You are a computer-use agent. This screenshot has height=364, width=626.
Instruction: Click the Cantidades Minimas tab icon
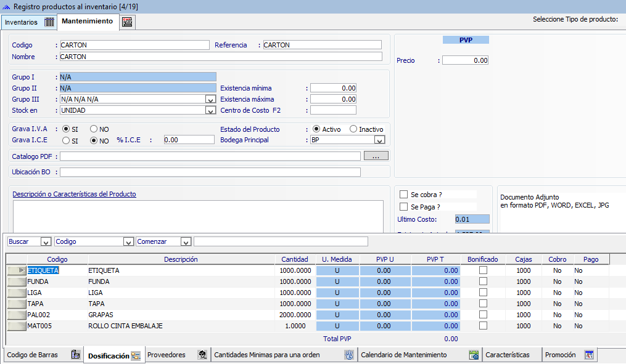pos(348,355)
